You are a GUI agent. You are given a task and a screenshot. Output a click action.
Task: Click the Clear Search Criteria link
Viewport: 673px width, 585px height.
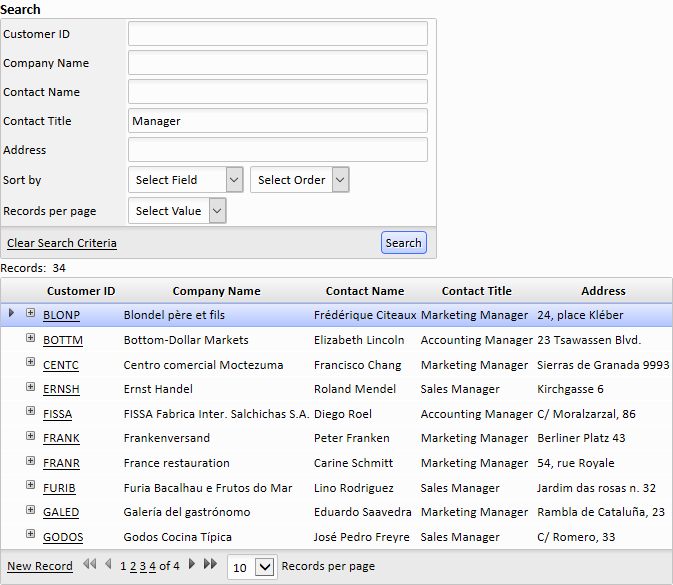click(62, 243)
